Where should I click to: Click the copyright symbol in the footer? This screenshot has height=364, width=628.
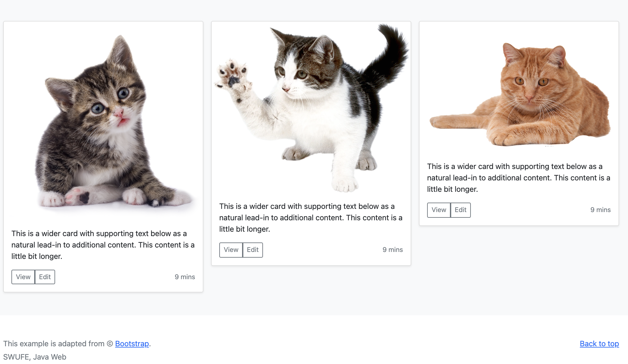pos(110,344)
